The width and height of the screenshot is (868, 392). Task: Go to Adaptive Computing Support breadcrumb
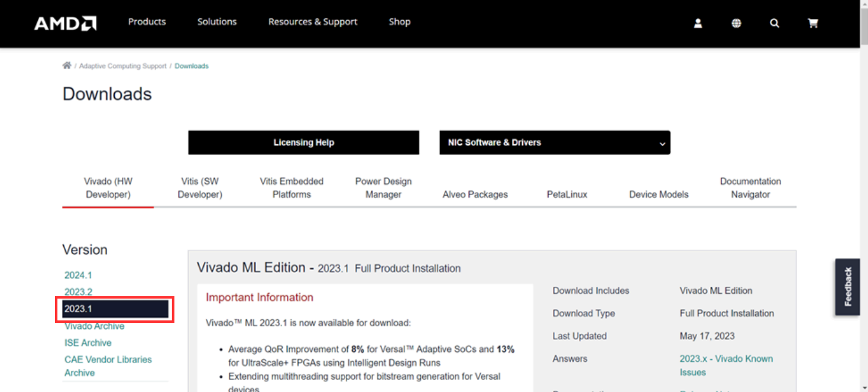(123, 66)
